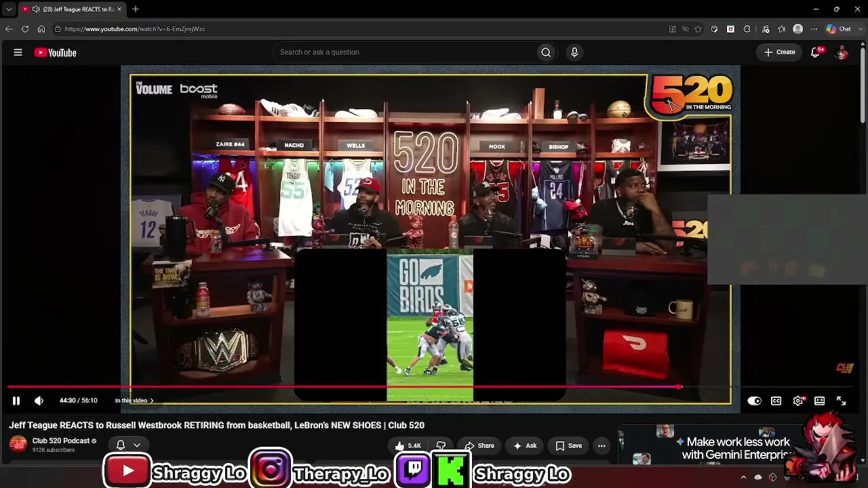Share the video
This screenshot has height=488, width=868.
tap(479, 445)
